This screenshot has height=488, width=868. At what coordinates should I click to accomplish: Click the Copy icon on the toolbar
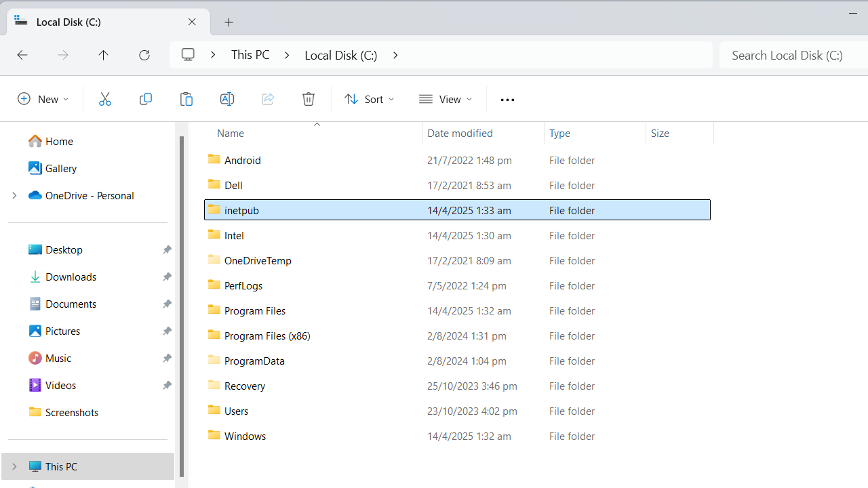point(146,99)
